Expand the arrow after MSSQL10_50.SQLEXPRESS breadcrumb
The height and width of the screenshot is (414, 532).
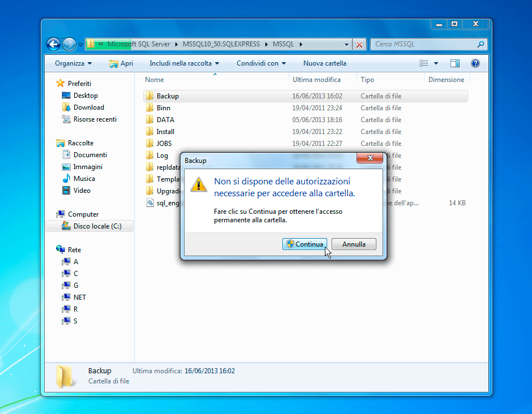[266, 44]
